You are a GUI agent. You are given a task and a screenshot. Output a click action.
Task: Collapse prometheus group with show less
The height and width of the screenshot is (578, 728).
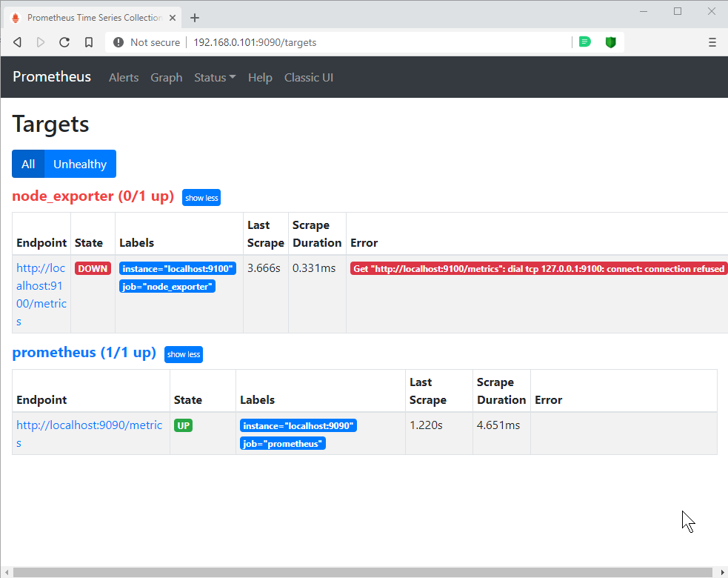[x=184, y=354]
